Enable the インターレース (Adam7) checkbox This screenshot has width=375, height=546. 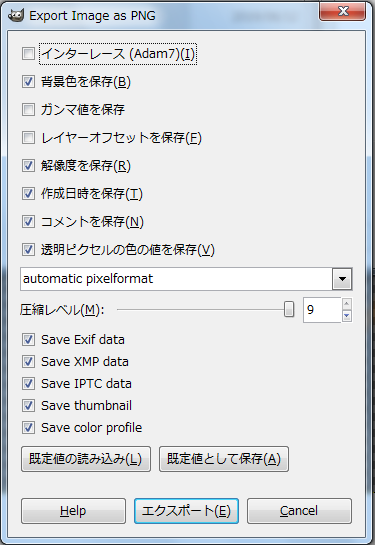pos(28,54)
